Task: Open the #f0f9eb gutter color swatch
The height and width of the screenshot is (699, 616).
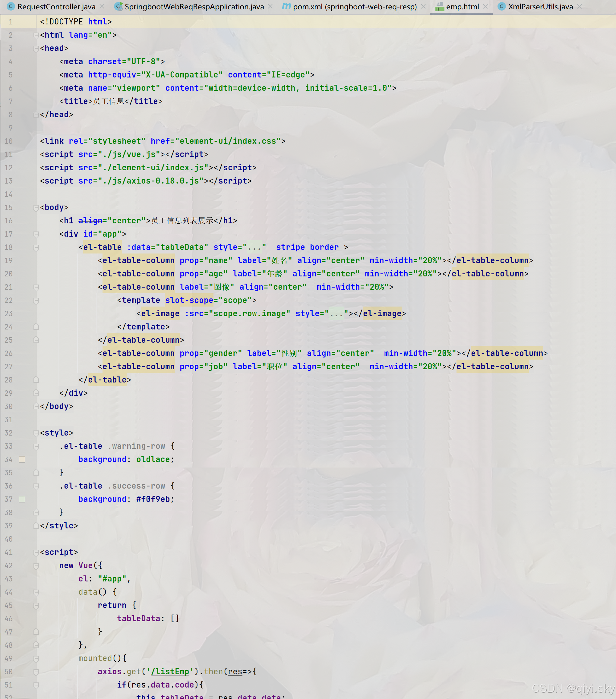Action: pyautogui.click(x=22, y=499)
